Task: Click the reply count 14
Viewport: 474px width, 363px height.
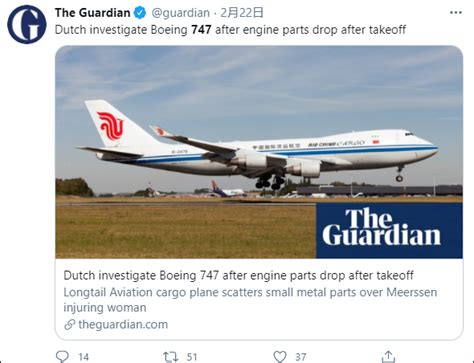Action: click(84, 357)
